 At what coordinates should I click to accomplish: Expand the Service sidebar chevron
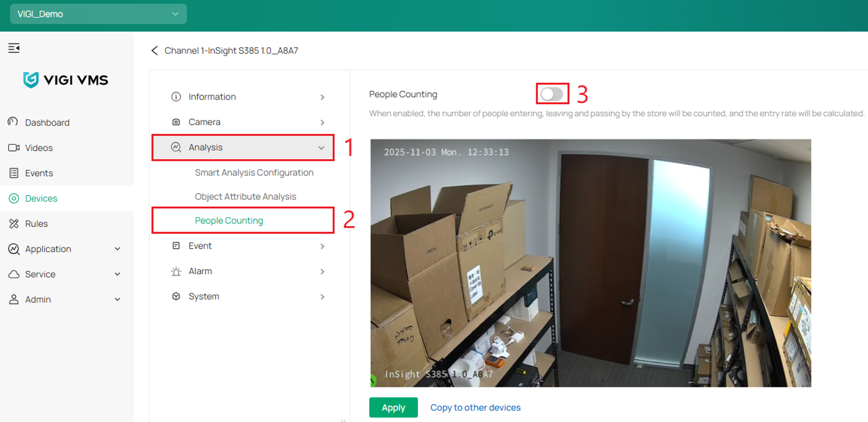pyautogui.click(x=117, y=274)
